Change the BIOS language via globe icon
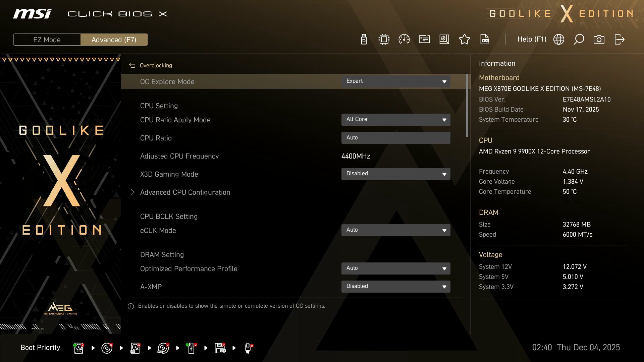This screenshot has height=362, width=644. [558, 39]
